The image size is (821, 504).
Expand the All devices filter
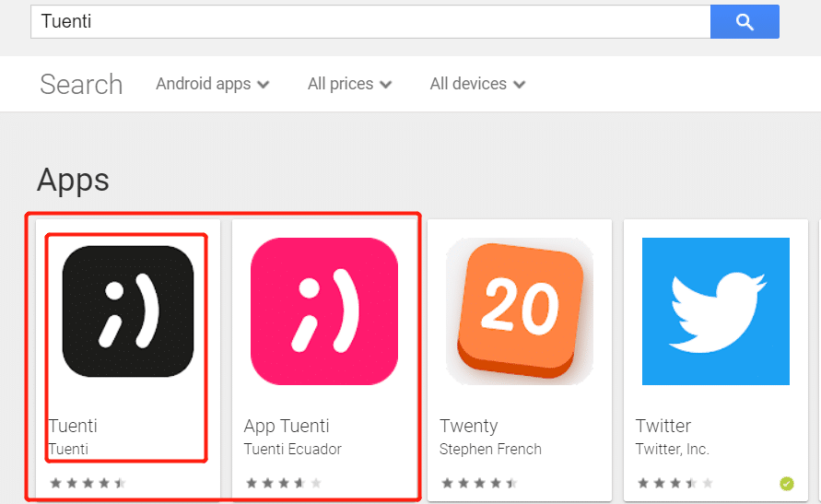coord(477,84)
